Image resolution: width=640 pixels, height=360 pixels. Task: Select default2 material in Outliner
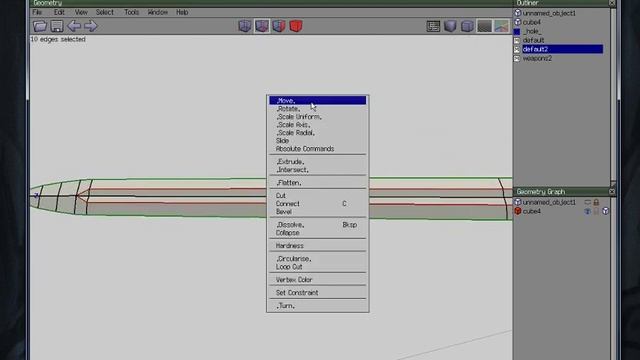point(562,49)
